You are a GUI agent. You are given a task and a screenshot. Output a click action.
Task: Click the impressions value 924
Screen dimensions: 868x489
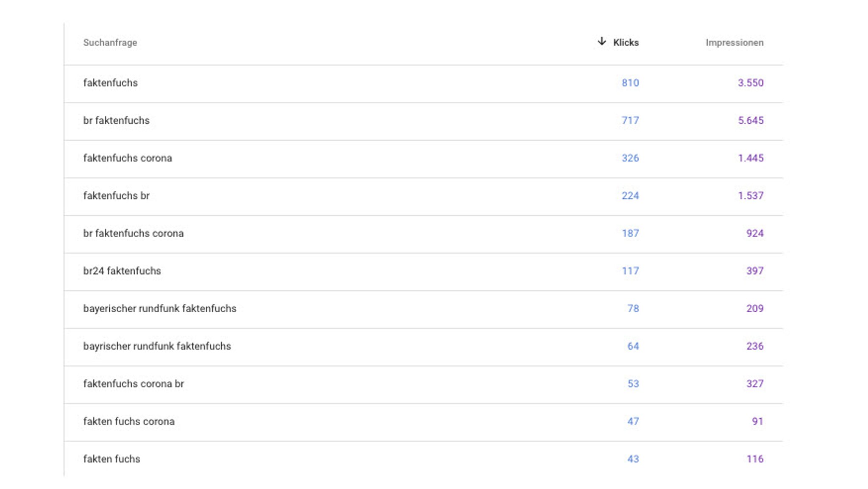point(755,233)
